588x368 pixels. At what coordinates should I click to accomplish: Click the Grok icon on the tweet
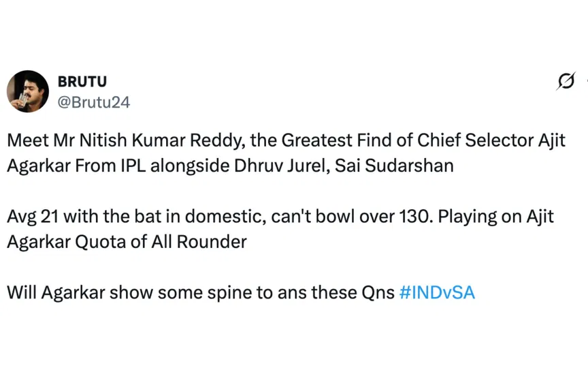[565, 82]
